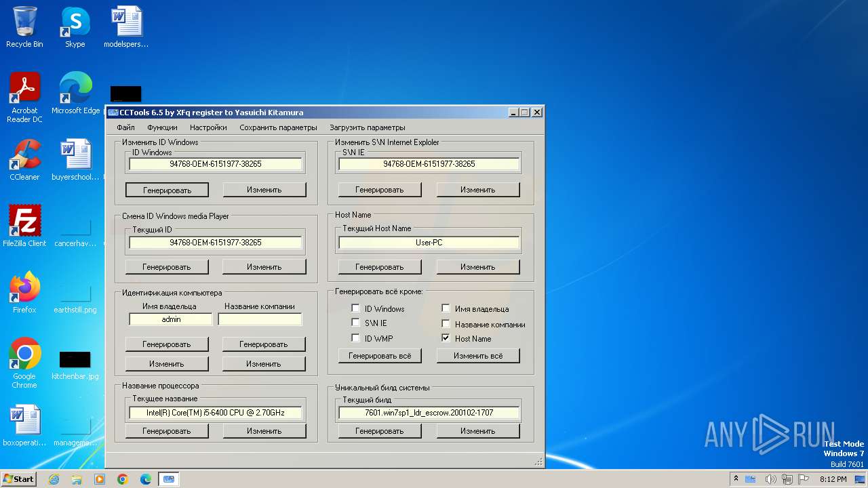Viewport: 868px width, 488px height.
Task: Click the processor name field
Action: click(216, 413)
